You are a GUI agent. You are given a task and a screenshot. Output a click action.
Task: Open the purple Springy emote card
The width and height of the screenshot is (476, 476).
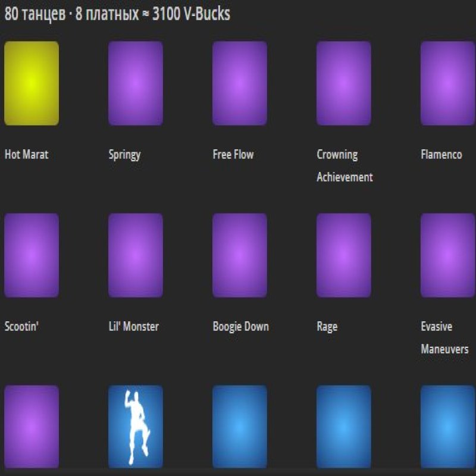135,83
